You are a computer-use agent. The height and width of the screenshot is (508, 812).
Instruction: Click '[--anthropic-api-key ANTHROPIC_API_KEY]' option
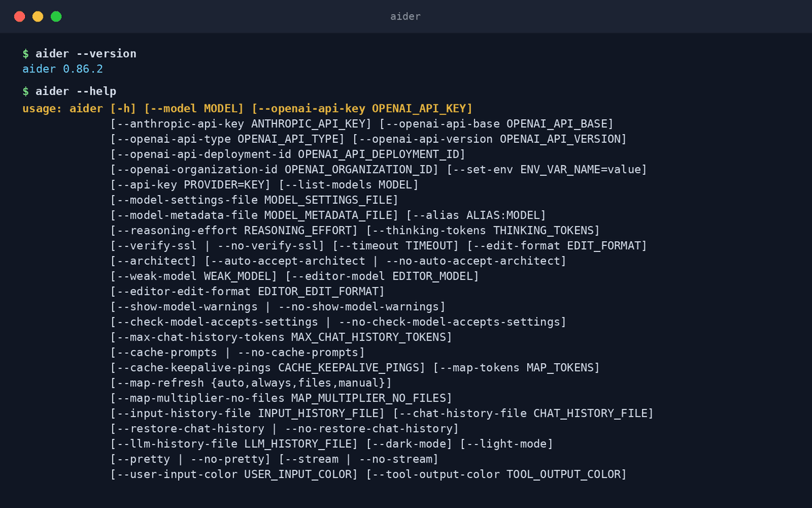(x=241, y=124)
